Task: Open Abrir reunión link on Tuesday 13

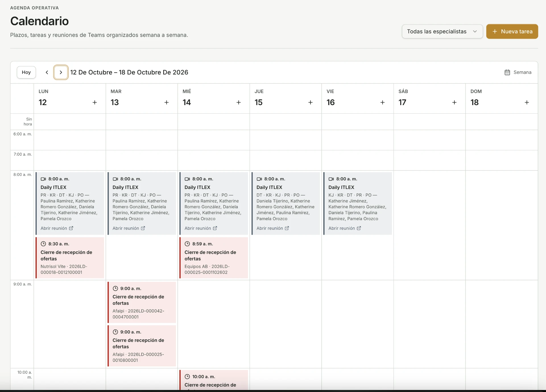Action: point(129,228)
